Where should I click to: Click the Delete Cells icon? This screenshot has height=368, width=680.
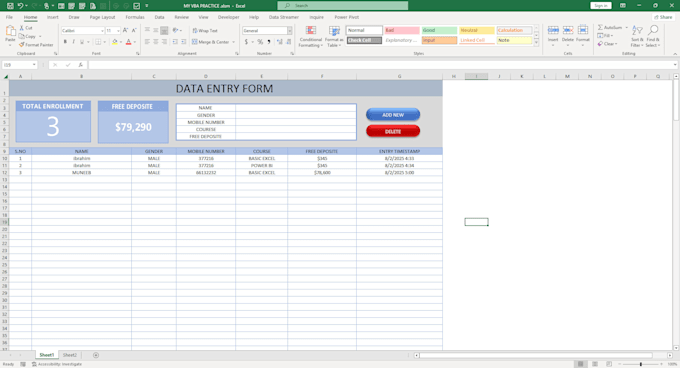coord(568,30)
